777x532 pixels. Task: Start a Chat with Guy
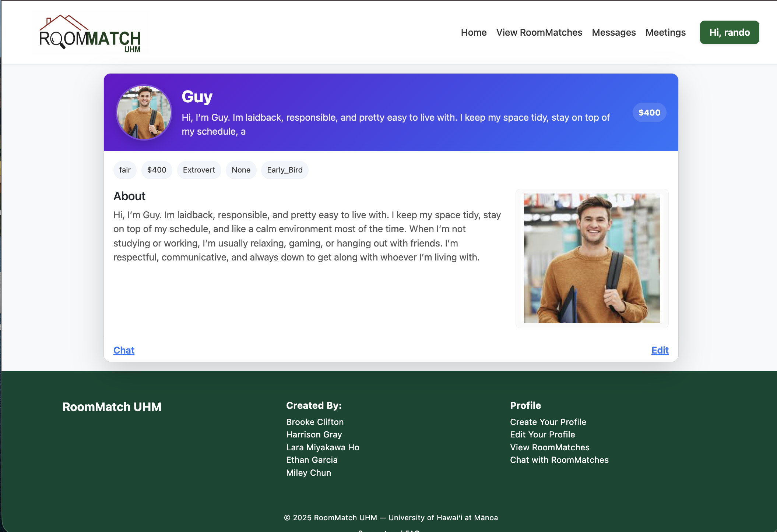click(124, 350)
